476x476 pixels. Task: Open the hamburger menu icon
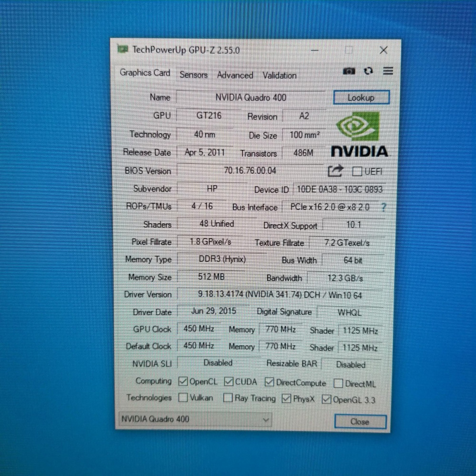tap(388, 71)
